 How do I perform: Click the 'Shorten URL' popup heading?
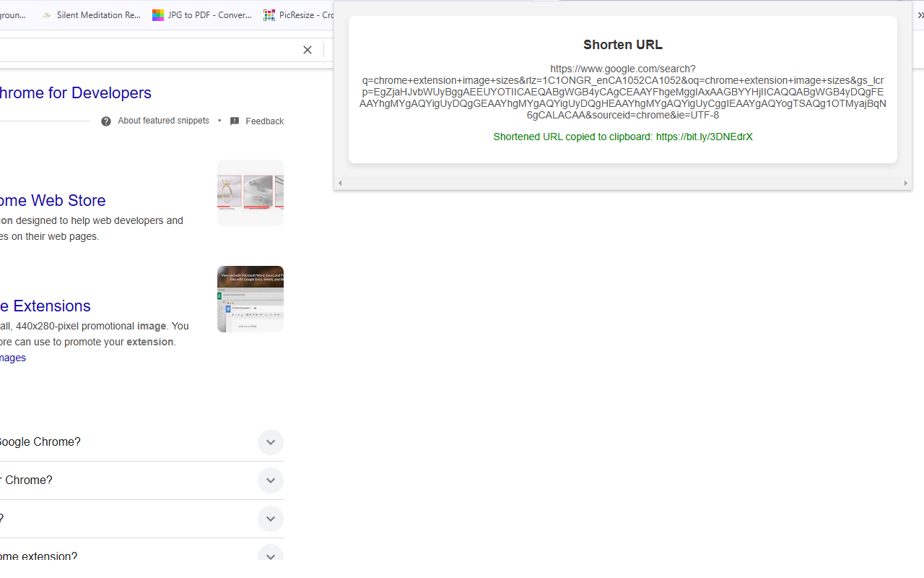623,45
